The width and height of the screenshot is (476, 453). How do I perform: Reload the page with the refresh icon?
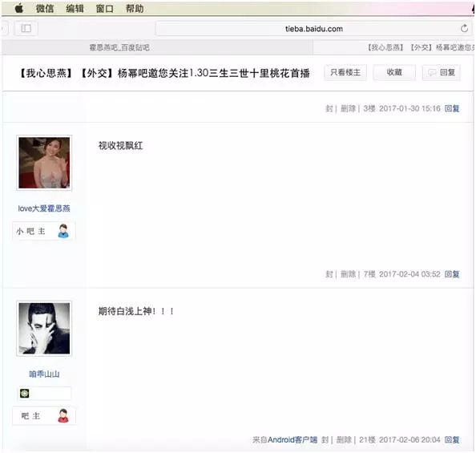(464, 29)
